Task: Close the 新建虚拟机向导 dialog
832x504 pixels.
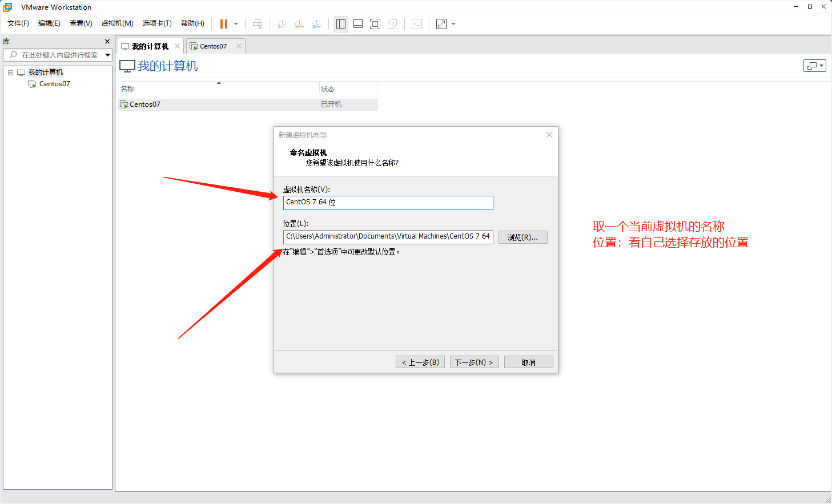Action: [x=549, y=135]
